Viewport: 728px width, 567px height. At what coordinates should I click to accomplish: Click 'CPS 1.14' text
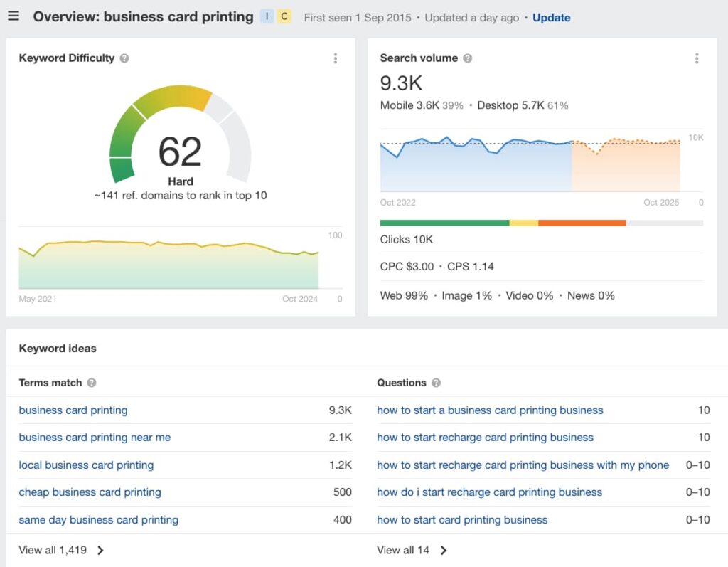(471, 266)
